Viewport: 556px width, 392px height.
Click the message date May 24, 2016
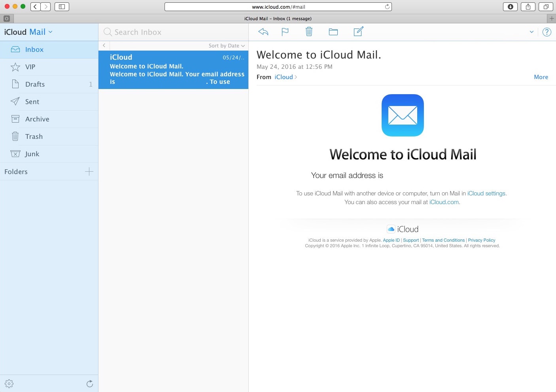click(x=295, y=67)
